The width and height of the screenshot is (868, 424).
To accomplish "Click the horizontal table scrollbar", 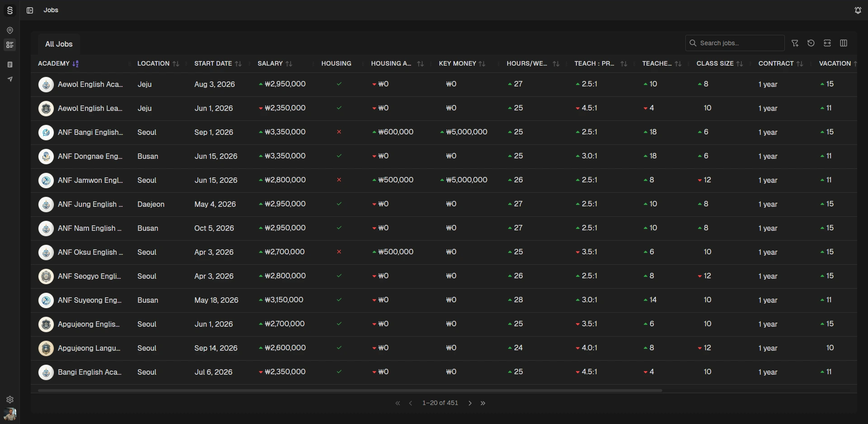I will click(x=350, y=390).
